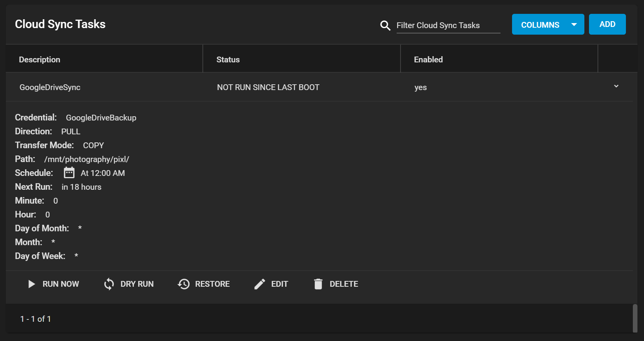Click the vertical scrollbar thumb

pyautogui.click(x=635, y=318)
